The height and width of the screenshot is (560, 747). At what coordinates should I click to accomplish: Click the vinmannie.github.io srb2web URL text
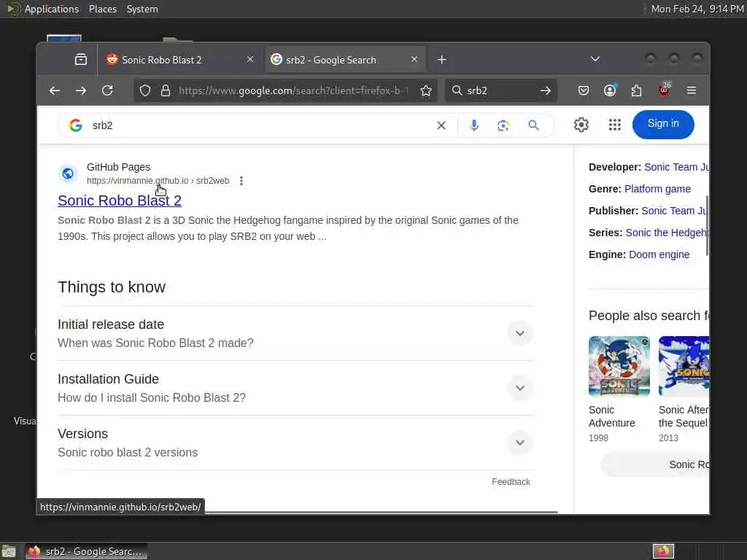(x=158, y=181)
